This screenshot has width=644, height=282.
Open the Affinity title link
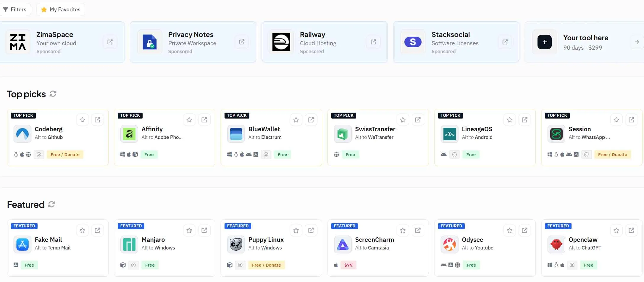(152, 129)
